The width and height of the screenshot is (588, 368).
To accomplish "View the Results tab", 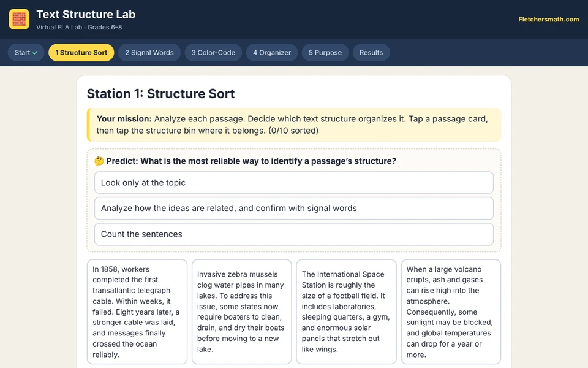I will tap(371, 53).
